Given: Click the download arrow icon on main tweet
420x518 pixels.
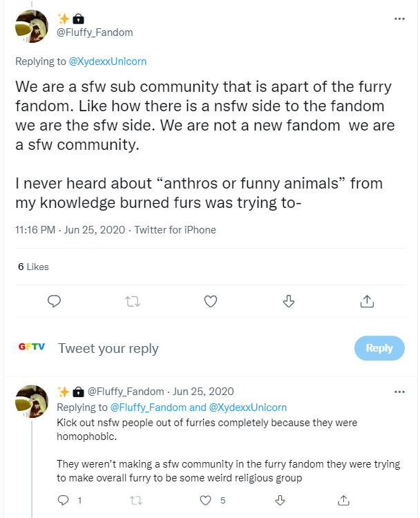Looking at the screenshot, I should pyautogui.click(x=289, y=301).
